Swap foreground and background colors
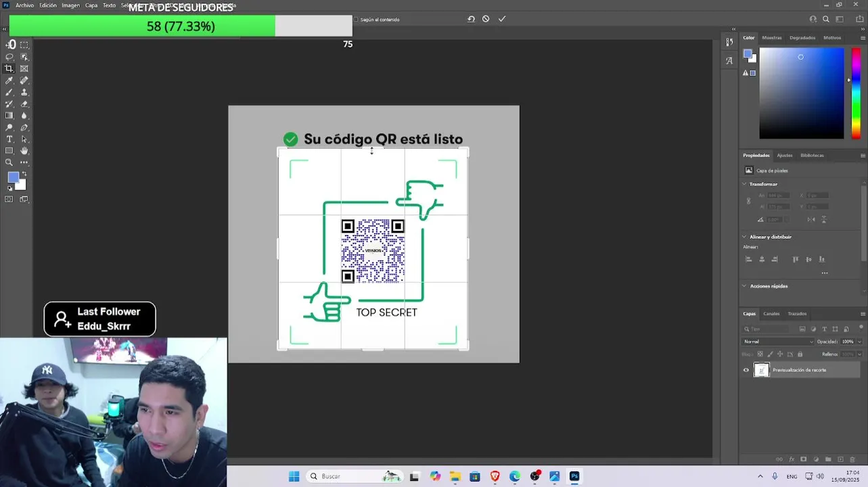The width and height of the screenshot is (868, 487). pyautogui.click(x=24, y=174)
